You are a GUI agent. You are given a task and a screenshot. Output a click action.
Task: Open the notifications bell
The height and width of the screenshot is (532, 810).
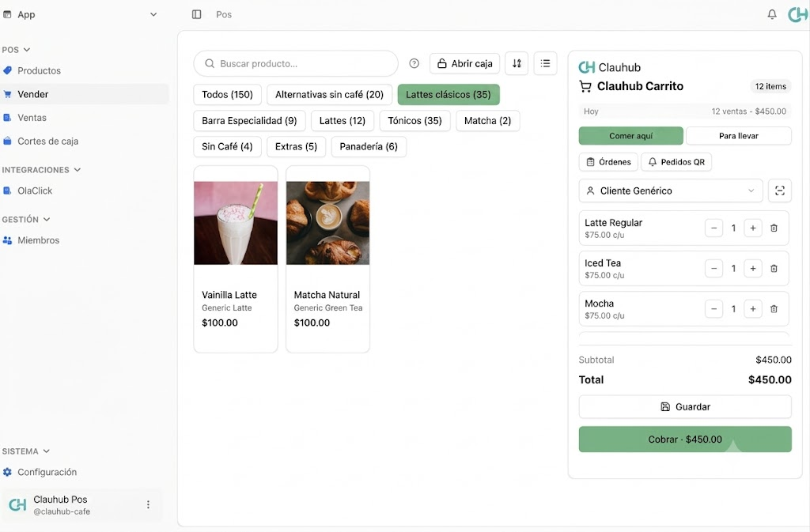[x=772, y=14]
